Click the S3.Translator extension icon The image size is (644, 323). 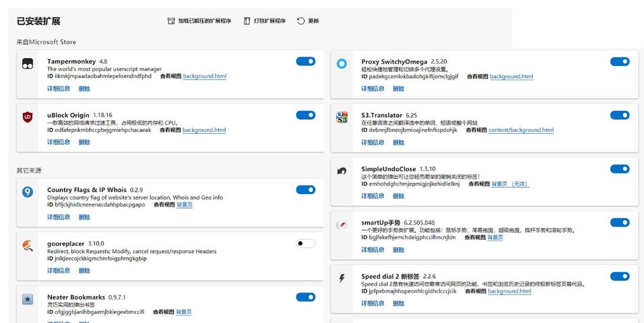coord(341,117)
